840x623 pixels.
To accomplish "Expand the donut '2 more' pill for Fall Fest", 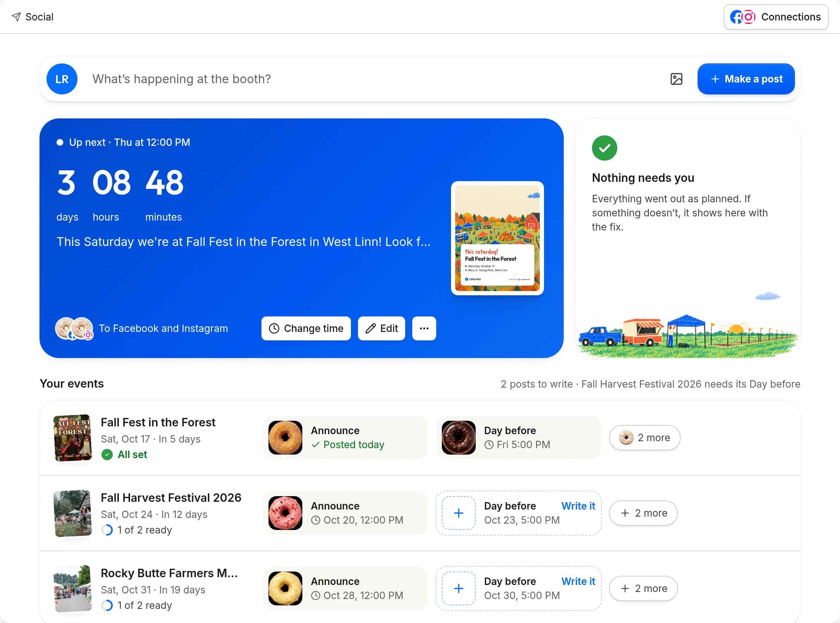I will (644, 437).
